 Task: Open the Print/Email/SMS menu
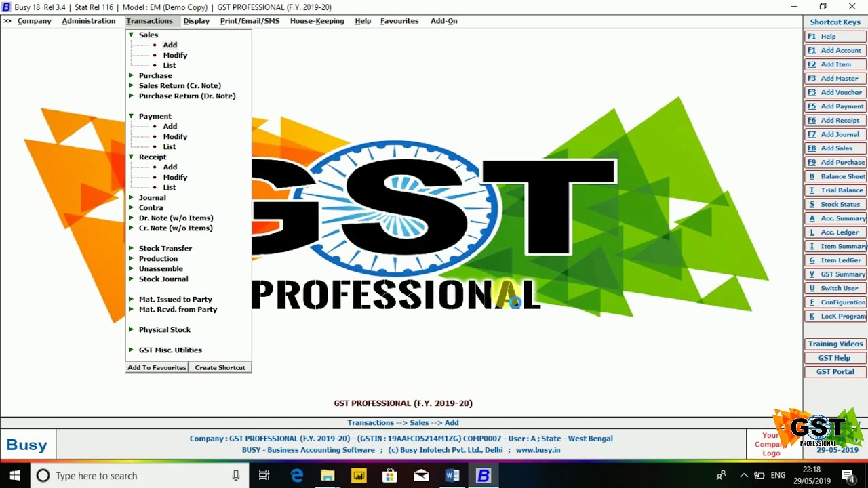tap(250, 21)
